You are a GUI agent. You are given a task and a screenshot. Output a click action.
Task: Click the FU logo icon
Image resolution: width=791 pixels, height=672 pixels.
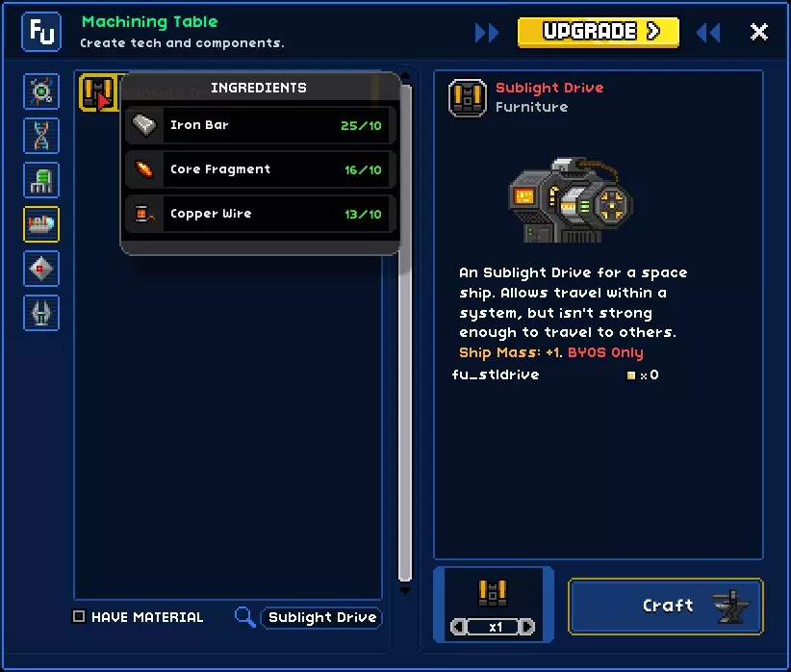click(x=41, y=32)
